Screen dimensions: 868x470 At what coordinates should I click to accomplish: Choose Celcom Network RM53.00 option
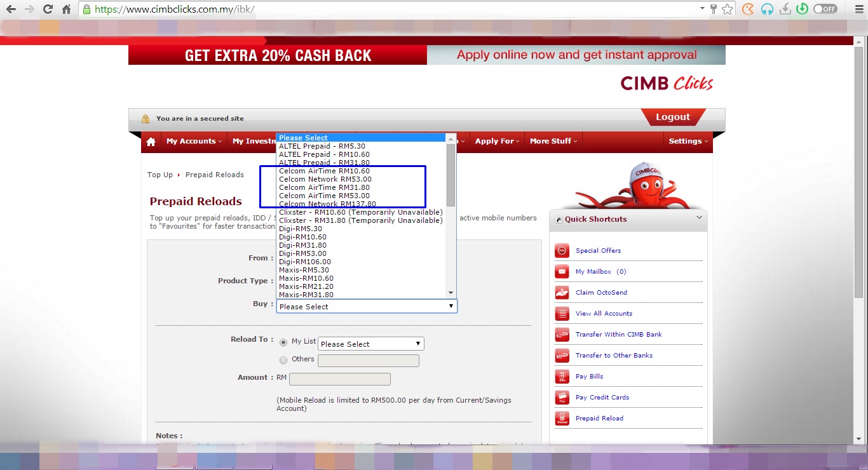362,179
